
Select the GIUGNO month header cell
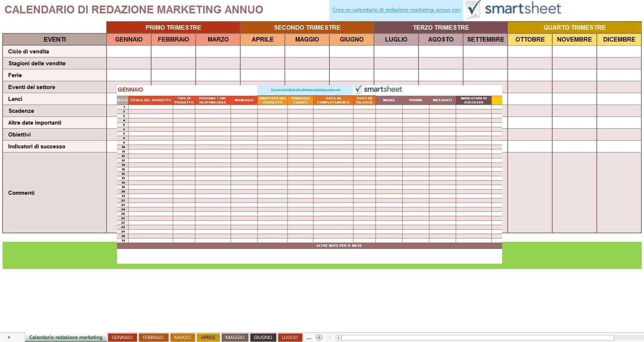pos(352,39)
